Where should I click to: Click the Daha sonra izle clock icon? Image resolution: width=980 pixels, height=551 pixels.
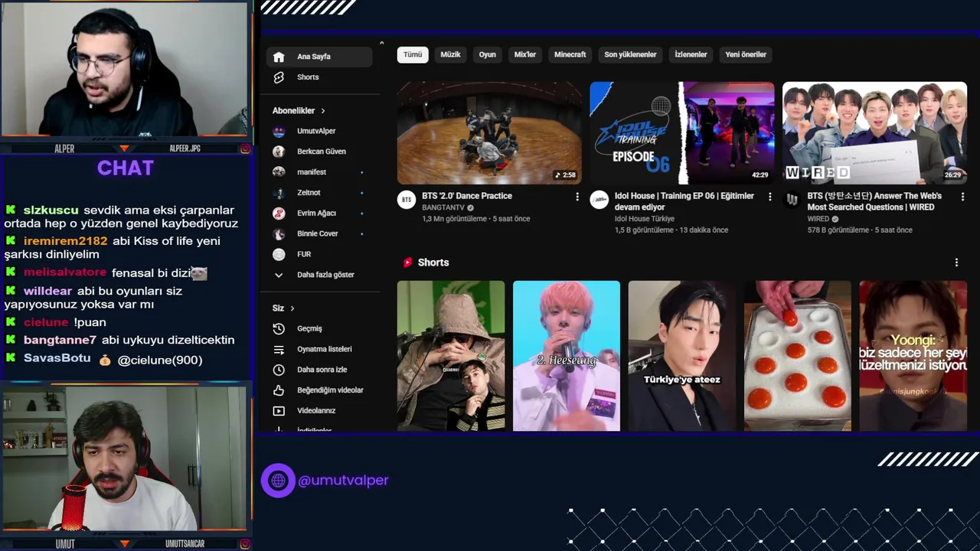coord(279,370)
